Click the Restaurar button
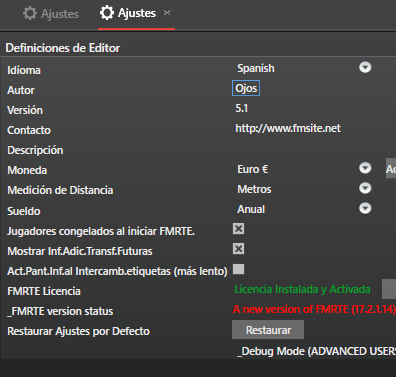Image resolution: width=396 pixels, height=377 pixels. point(268,330)
